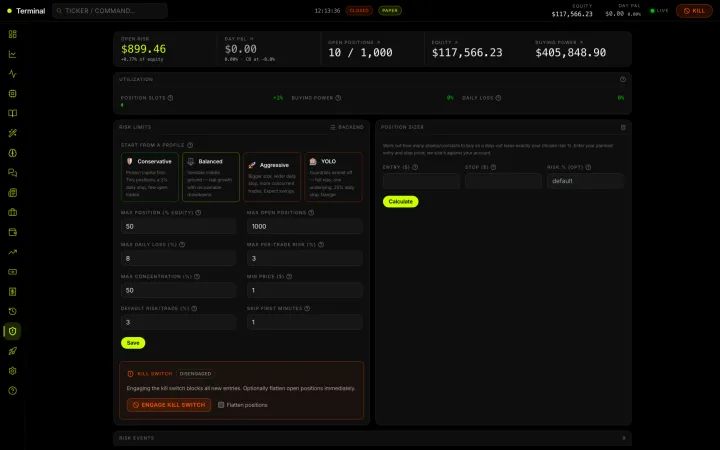Open the book icon in sidebar
Screen dimensions: 720x450
point(12,113)
